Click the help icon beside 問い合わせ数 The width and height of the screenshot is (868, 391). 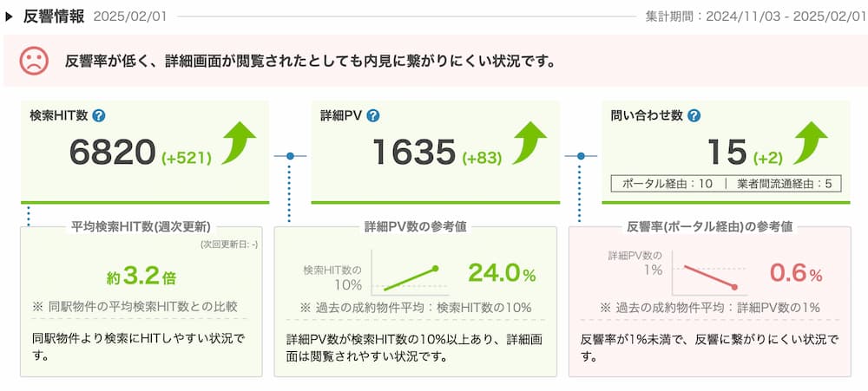[x=694, y=116]
